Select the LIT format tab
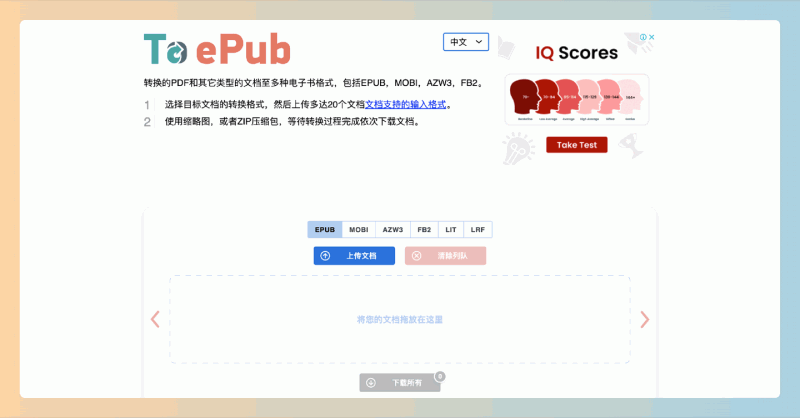The height and width of the screenshot is (418, 800). pos(451,230)
